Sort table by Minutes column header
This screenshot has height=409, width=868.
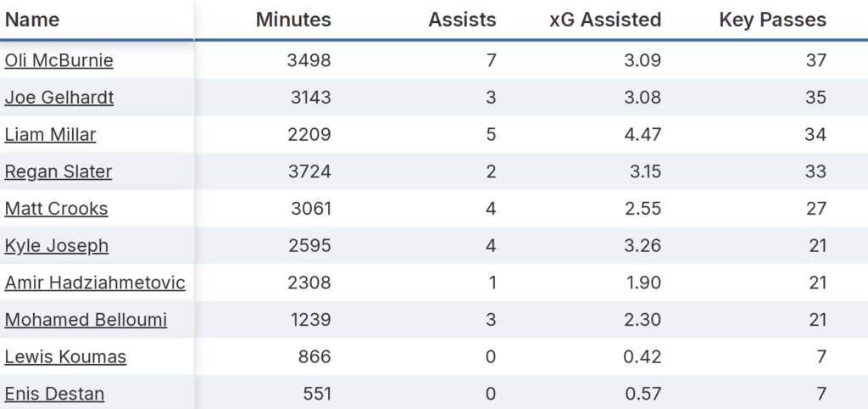[x=293, y=20]
